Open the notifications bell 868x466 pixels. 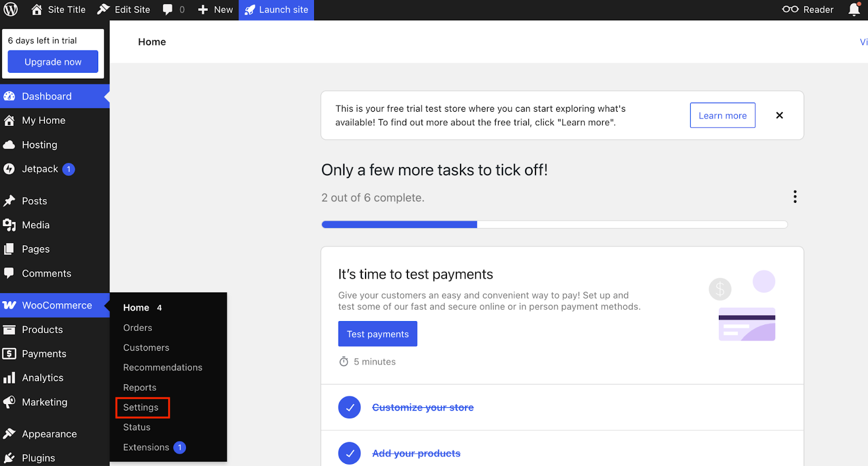(x=854, y=9)
